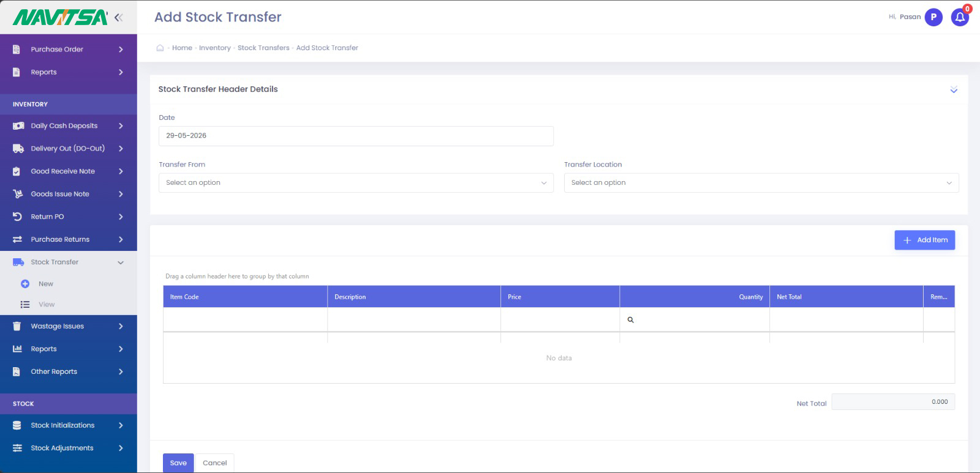Sort by the Item Code column header
Viewport: 980px width, 473px height.
pos(245,297)
